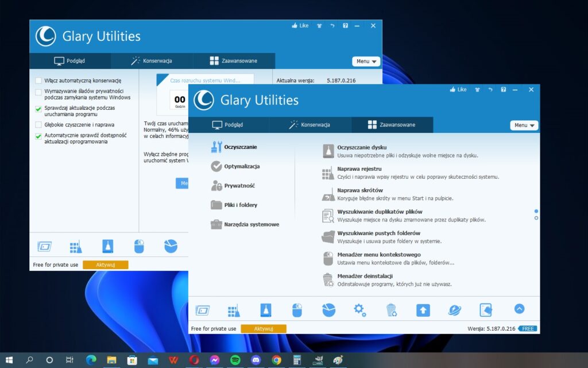The width and height of the screenshot is (588, 368).
Task: Click the FREE badge next to version
Action: click(x=528, y=328)
